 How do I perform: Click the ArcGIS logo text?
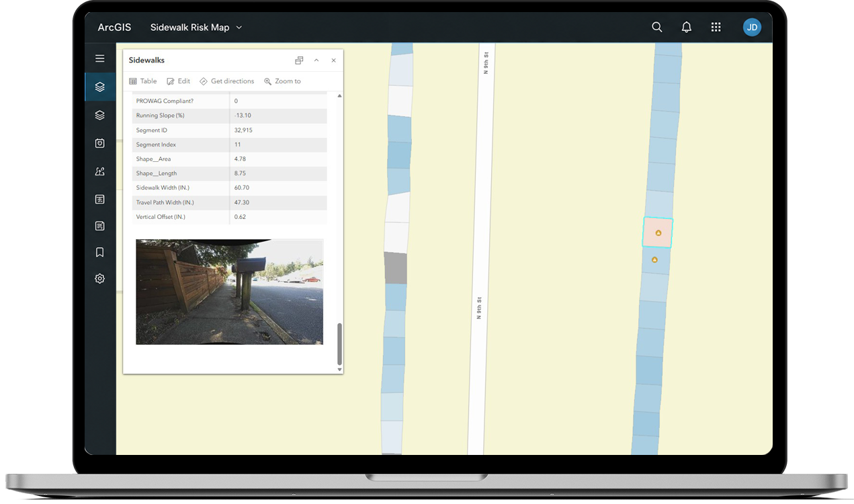click(x=114, y=28)
